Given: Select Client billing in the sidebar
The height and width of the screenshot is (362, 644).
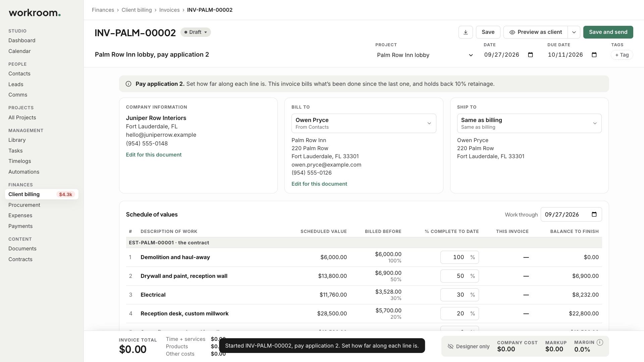Looking at the screenshot, I should click(42, 194).
